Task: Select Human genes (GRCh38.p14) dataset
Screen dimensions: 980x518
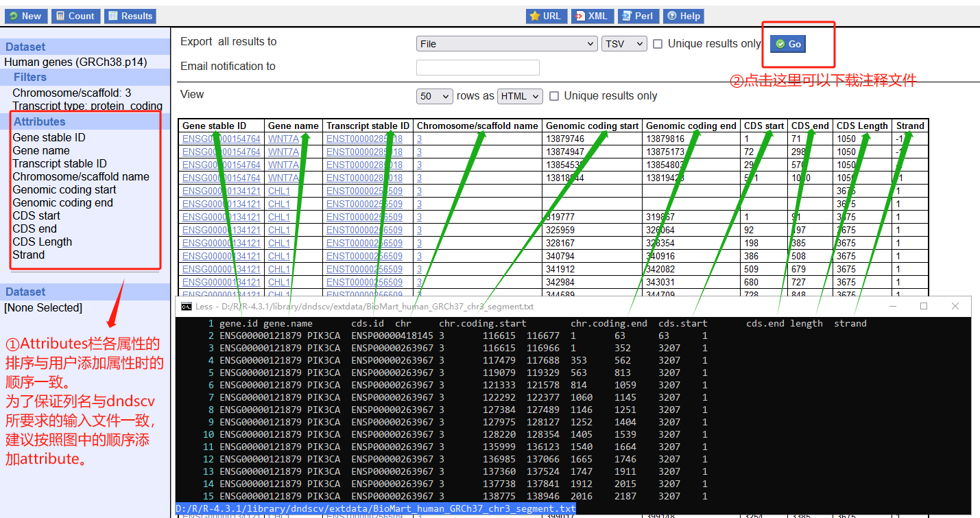Action: point(75,62)
